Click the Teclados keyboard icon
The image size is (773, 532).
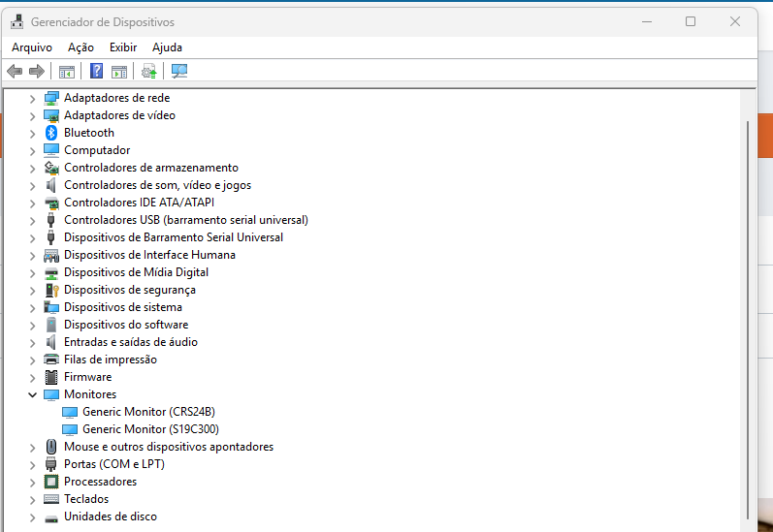[51, 499]
